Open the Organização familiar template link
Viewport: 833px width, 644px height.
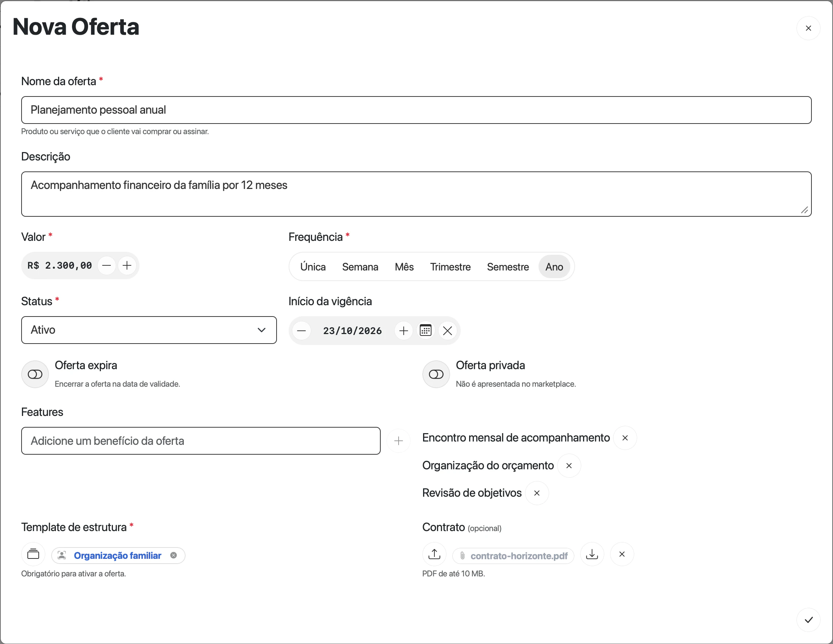(118, 556)
